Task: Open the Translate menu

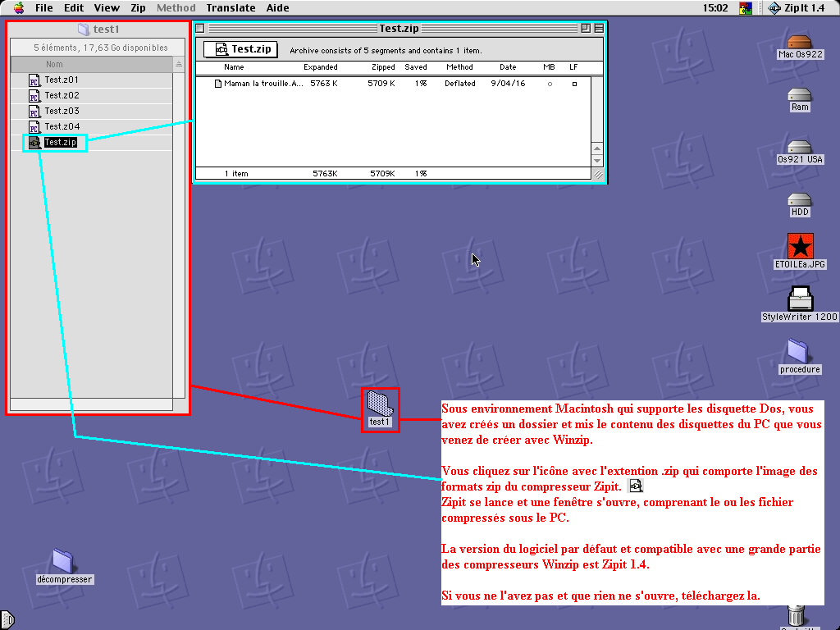Action: point(231,8)
